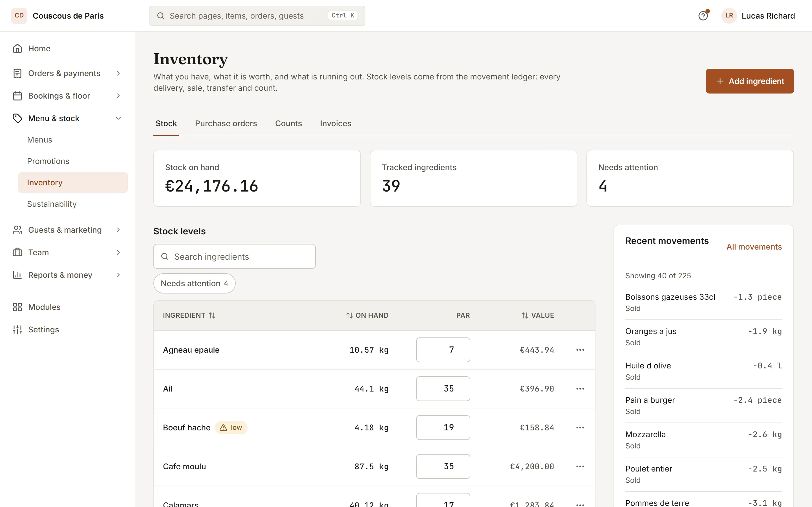Click the Home icon in the sidebar

[x=17, y=49]
